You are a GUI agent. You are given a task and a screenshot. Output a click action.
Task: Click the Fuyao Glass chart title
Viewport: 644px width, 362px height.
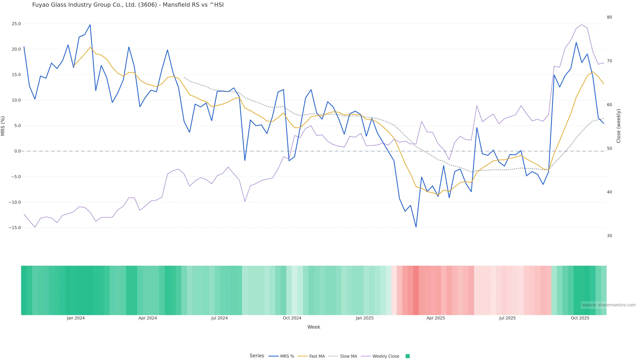point(128,5)
